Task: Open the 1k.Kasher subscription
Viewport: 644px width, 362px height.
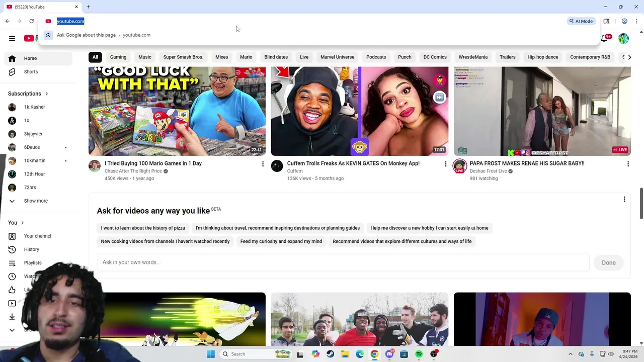Action: coord(34,107)
